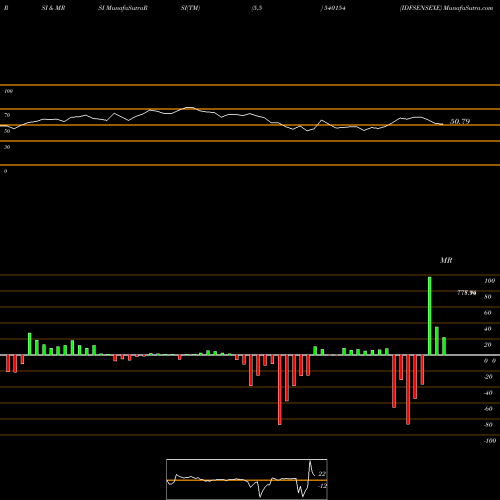This screenshot has width=500, height=500.
Task: Click MR axis label -60
Action: [488, 409]
